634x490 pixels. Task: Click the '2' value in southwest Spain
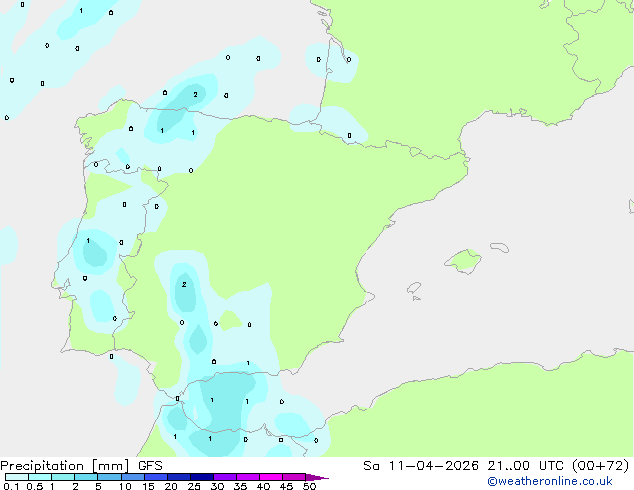click(184, 285)
